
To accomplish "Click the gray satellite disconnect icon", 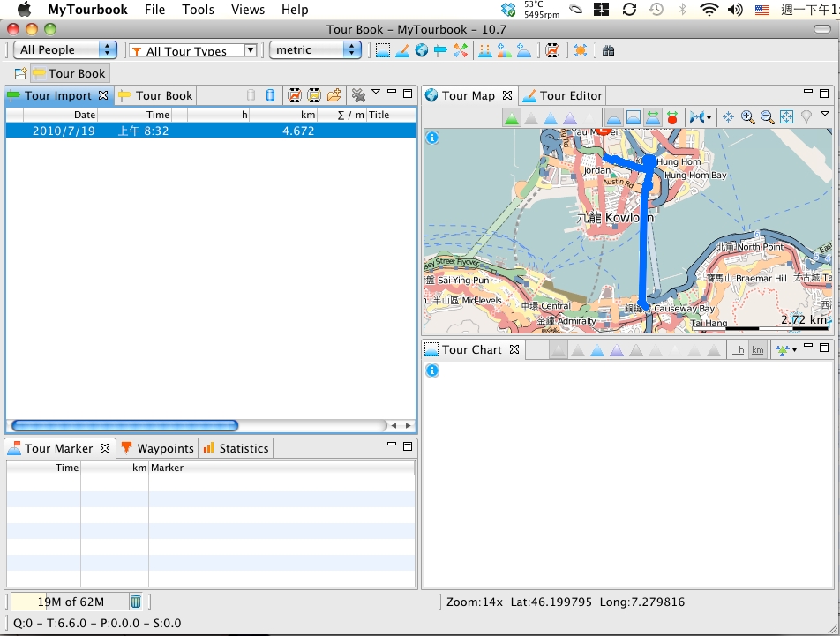I will pyautogui.click(x=358, y=95).
